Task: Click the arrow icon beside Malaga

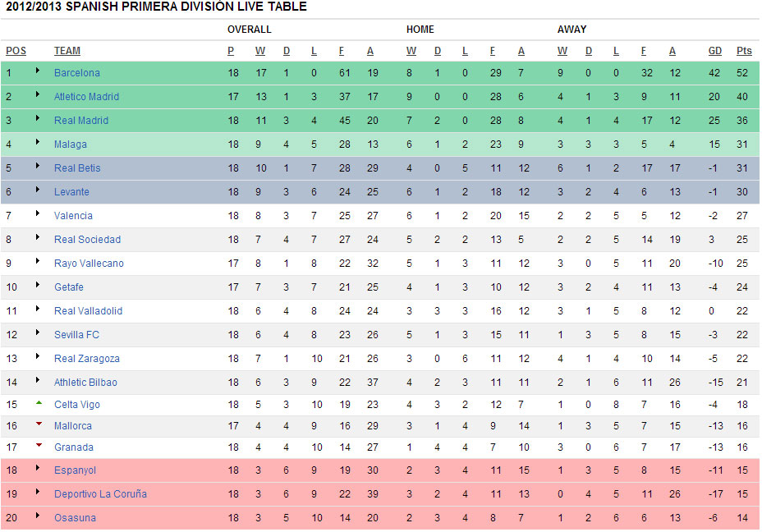Action: pyautogui.click(x=38, y=143)
